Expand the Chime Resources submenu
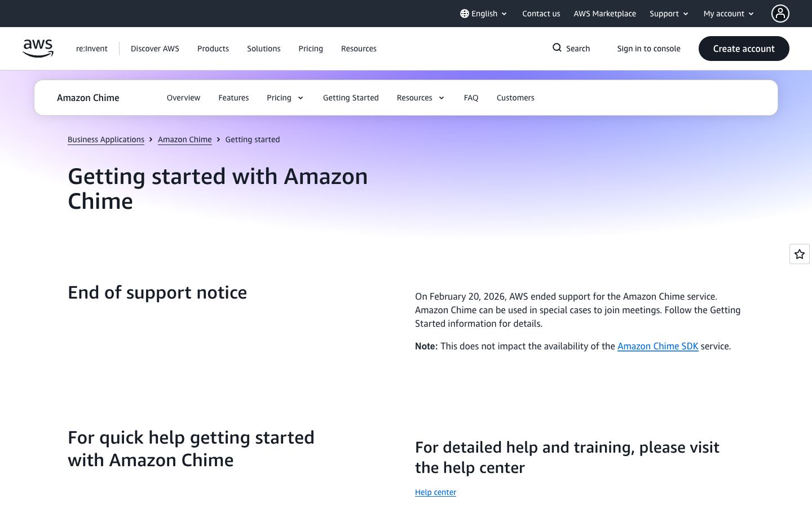 (x=421, y=98)
